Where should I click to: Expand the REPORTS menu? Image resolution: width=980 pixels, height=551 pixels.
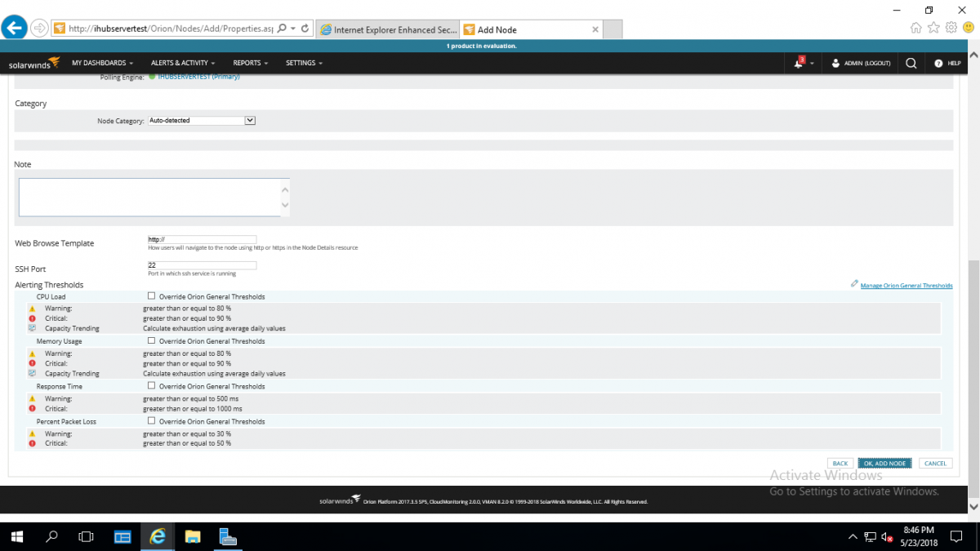coord(249,63)
